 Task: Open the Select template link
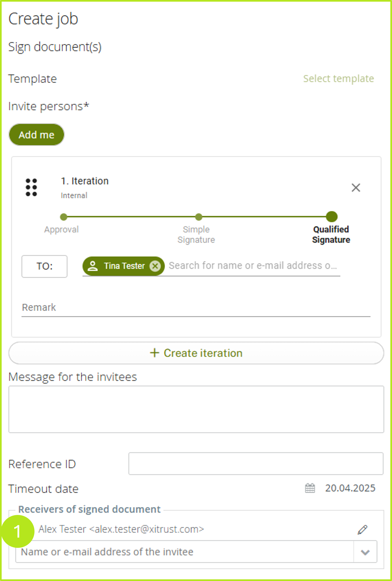(x=338, y=78)
